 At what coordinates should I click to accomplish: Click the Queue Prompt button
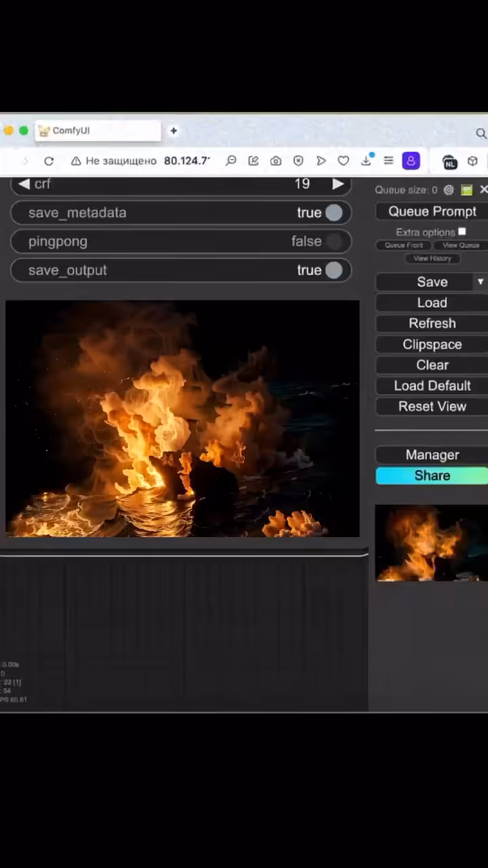[x=432, y=212]
